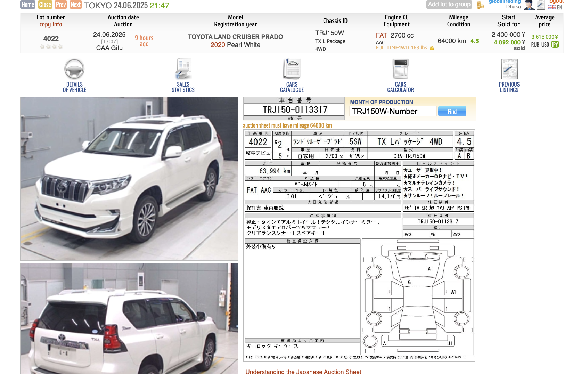
Task: Click TOYOTA LAND CRUISER PRADO model text
Action: 236,37
